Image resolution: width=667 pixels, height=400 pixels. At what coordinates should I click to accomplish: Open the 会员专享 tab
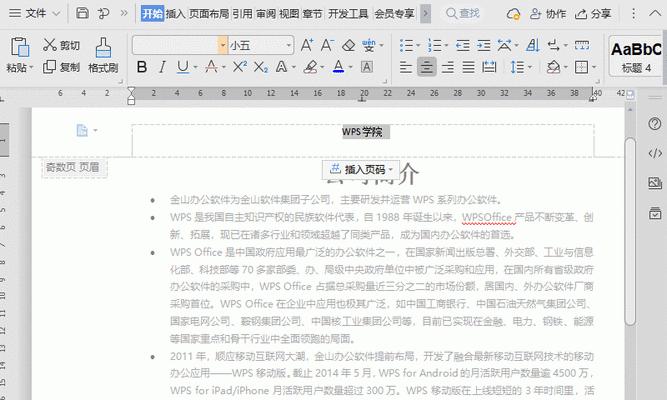[394, 14]
